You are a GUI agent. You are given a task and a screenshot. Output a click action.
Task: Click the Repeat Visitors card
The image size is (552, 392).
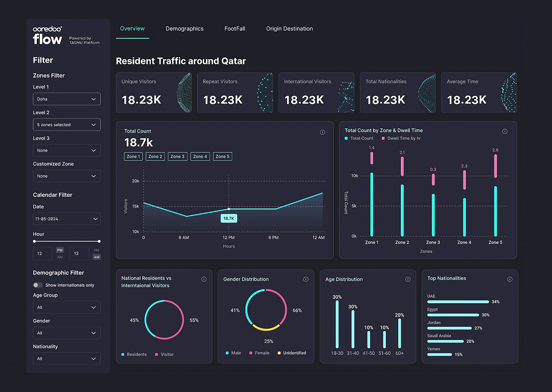pos(235,93)
